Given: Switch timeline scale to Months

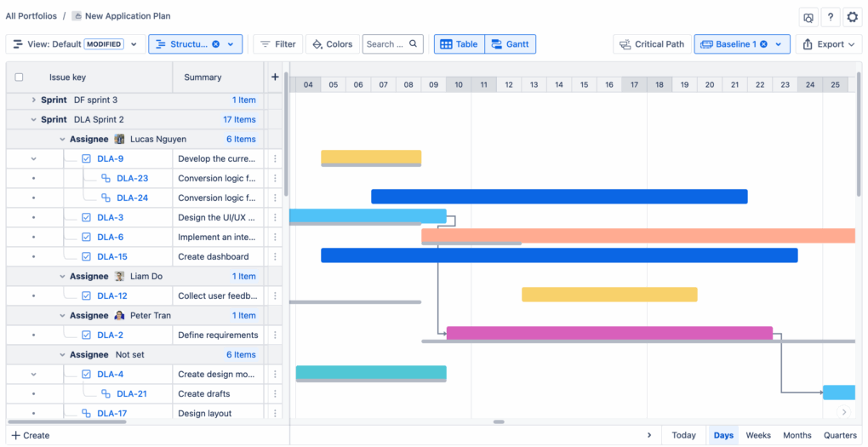Looking at the screenshot, I should point(797,435).
